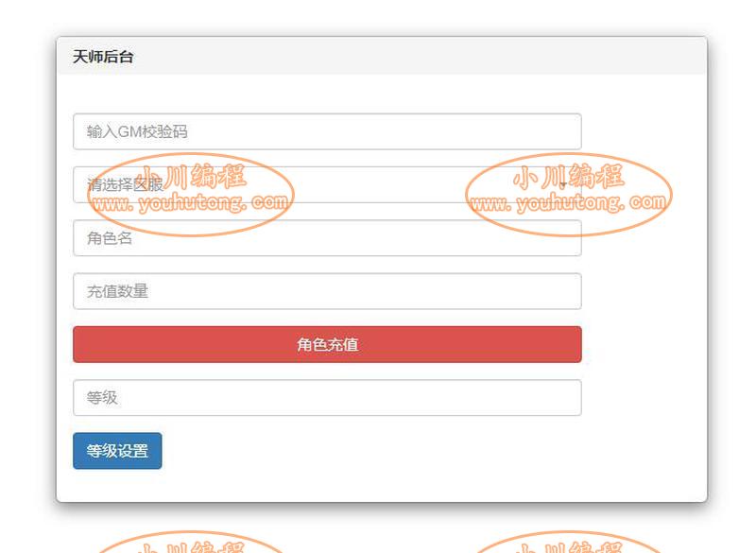This screenshot has width=756, height=553.
Task: Focus the 角色名 text field
Action: (327, 238)
